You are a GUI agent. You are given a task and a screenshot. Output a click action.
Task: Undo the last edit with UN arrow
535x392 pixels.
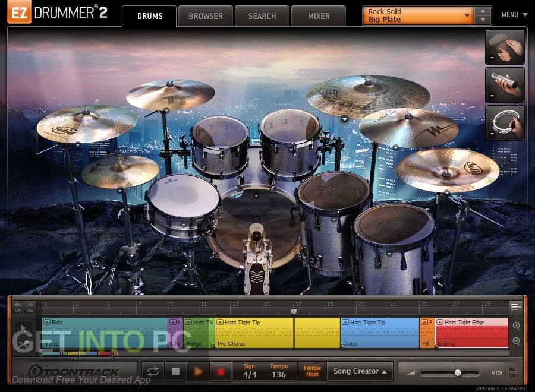point(18,307)
